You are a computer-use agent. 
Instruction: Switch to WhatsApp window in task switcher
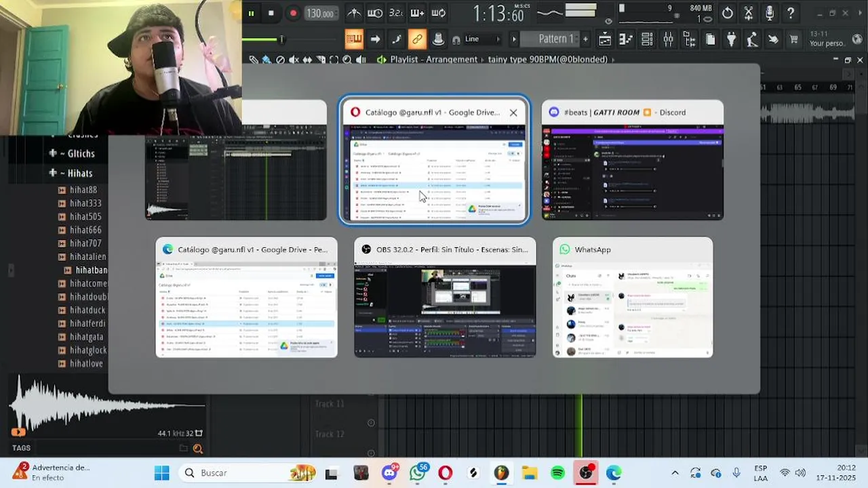(x=633, y=297)
